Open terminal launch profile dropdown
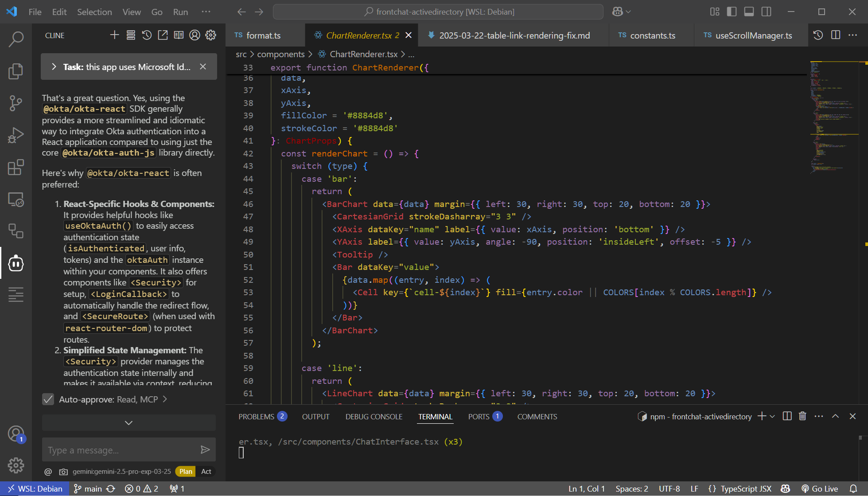This screenshot has height=496, width=868. [772, 416]
